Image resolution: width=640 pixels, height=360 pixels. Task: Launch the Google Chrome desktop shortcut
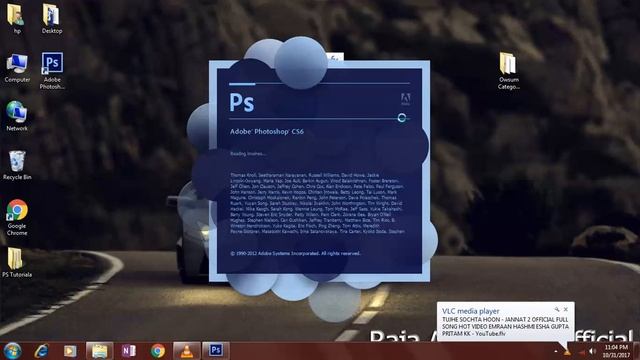click(17, 218)
